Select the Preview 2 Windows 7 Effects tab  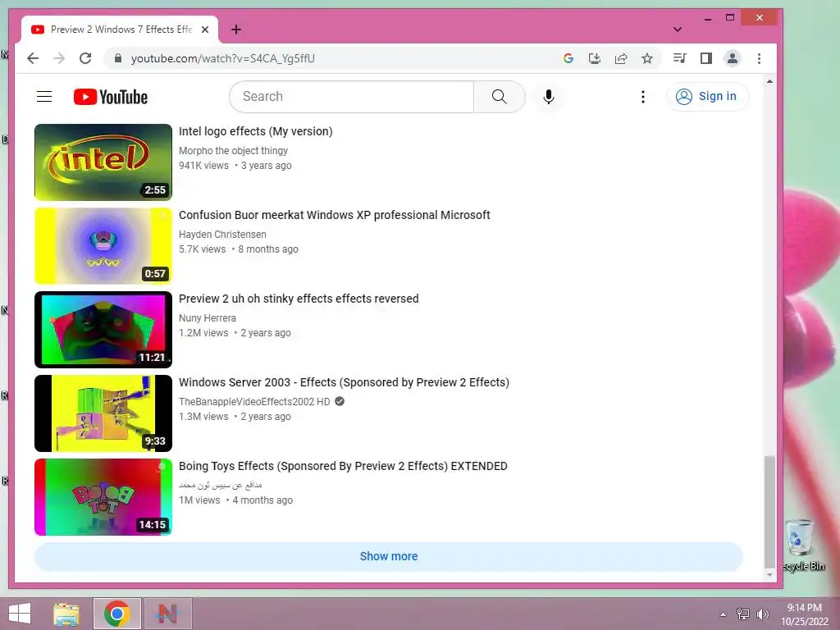(120, 30)
